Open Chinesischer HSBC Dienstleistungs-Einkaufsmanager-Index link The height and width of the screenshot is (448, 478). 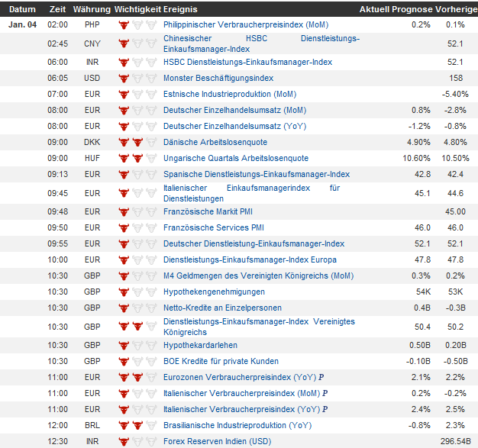tap(262, 44)
